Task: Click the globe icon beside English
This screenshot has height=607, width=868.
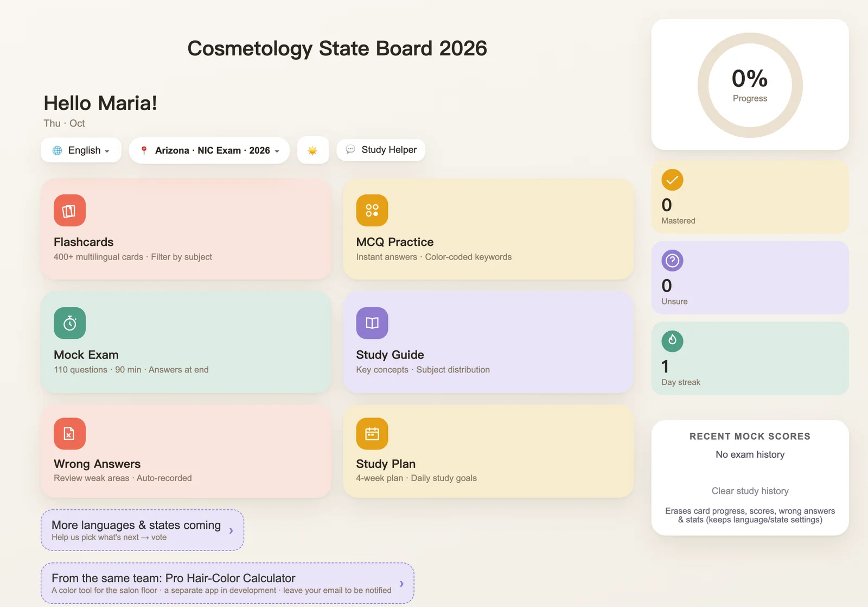Action: click(57, 150)
